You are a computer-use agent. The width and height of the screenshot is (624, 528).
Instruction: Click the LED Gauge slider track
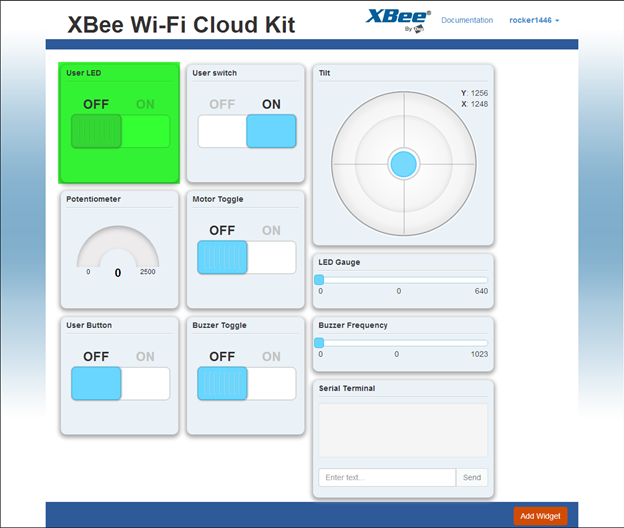(403, 280)
